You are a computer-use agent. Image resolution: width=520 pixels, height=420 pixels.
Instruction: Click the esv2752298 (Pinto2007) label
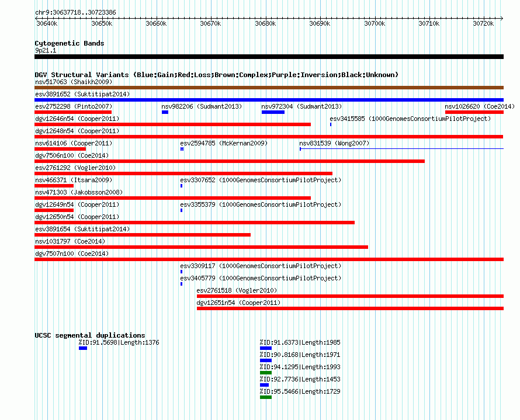click(x=74, y=106)
